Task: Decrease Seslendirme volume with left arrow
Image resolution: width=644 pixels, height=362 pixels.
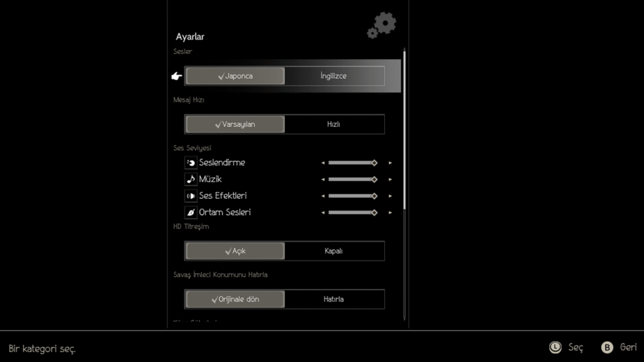Action: (323, 163)
